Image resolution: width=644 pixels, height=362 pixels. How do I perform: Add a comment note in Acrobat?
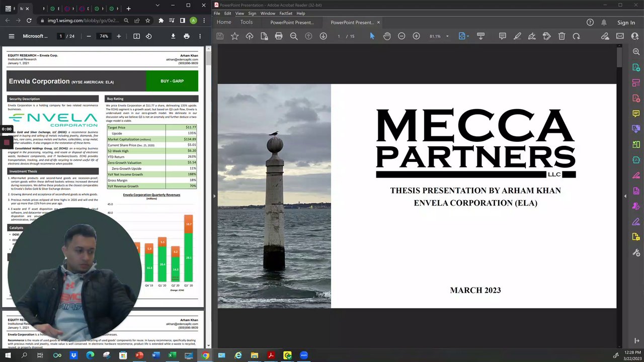click(x=502, y=36)
